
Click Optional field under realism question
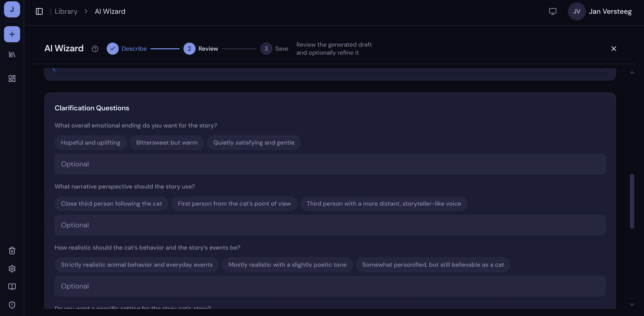[330, 286]
